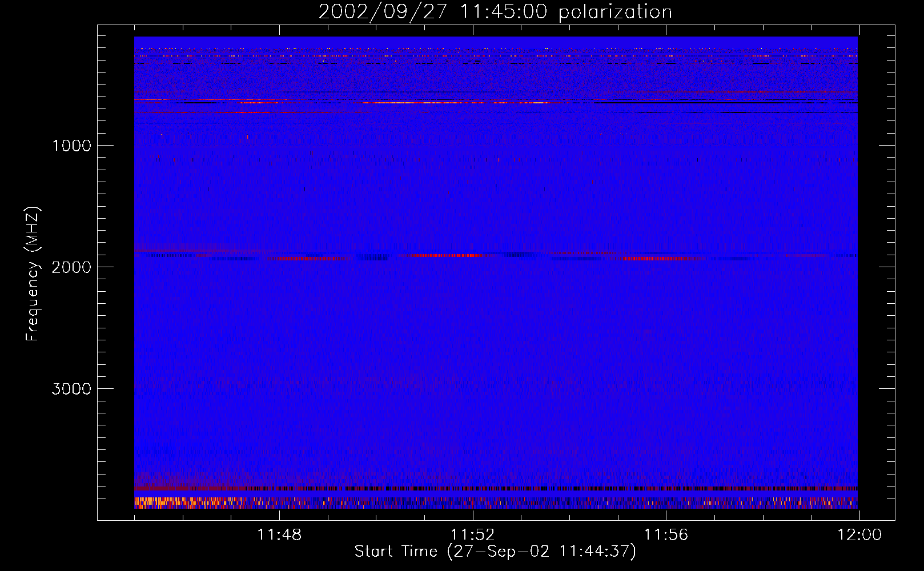
Task: Click the 'Start Time (27-Sep-02 11:44:37)' axis label
Action: (495, 552)
